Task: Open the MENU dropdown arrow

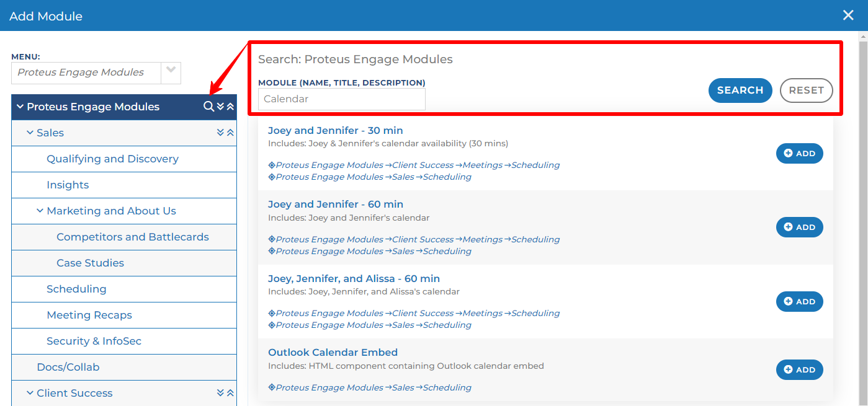Action: 171,73
